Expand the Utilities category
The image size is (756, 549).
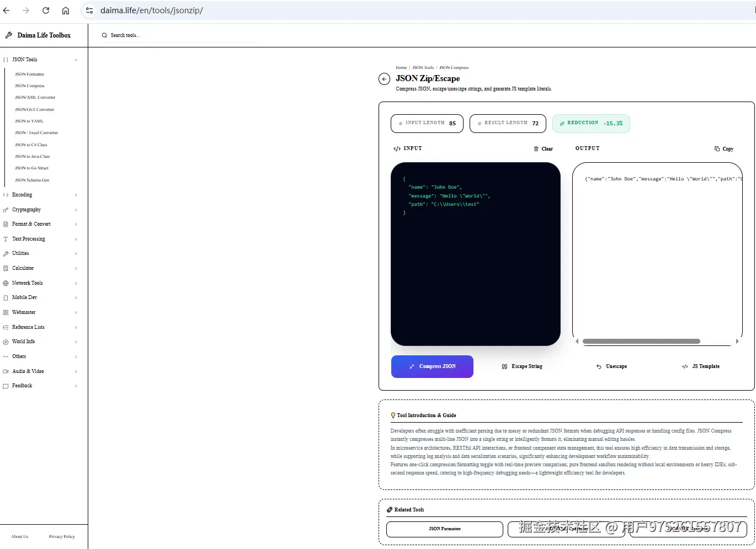[40, 253]
